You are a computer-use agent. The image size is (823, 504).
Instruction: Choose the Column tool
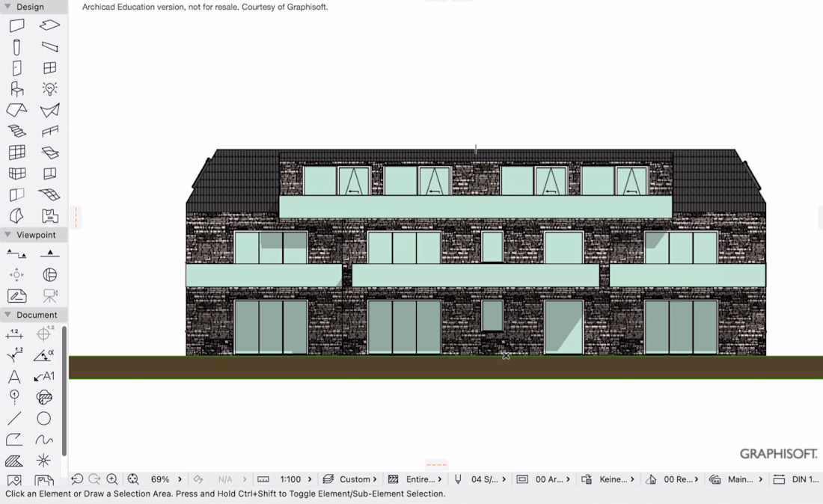(x=16, y=46)
